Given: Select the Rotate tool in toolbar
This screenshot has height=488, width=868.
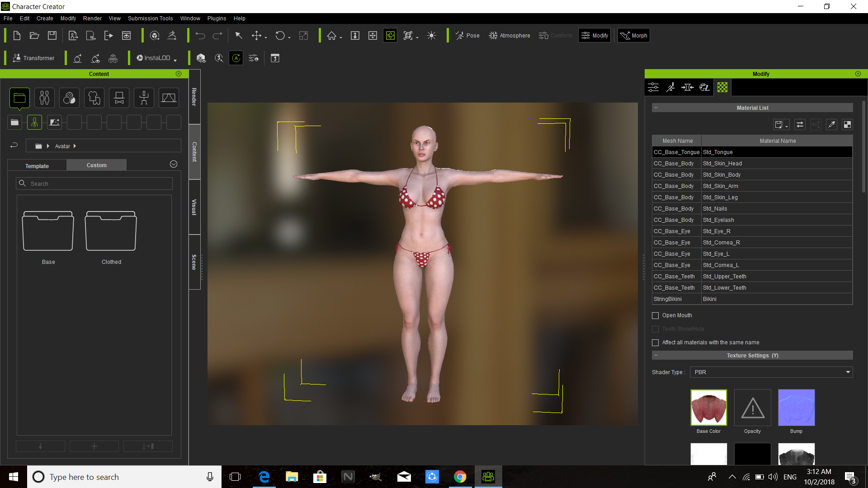Looking at the screenshot, I should pos(280,36).
